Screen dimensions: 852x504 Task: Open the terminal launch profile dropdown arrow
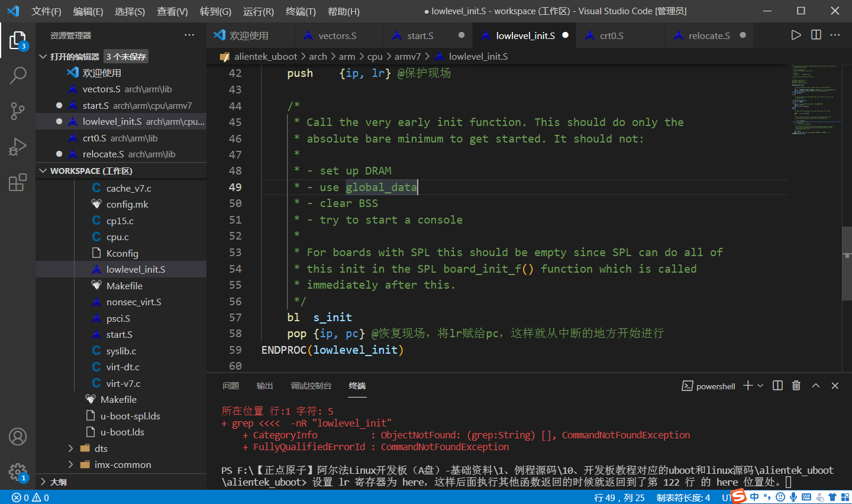tap(760, 386)
